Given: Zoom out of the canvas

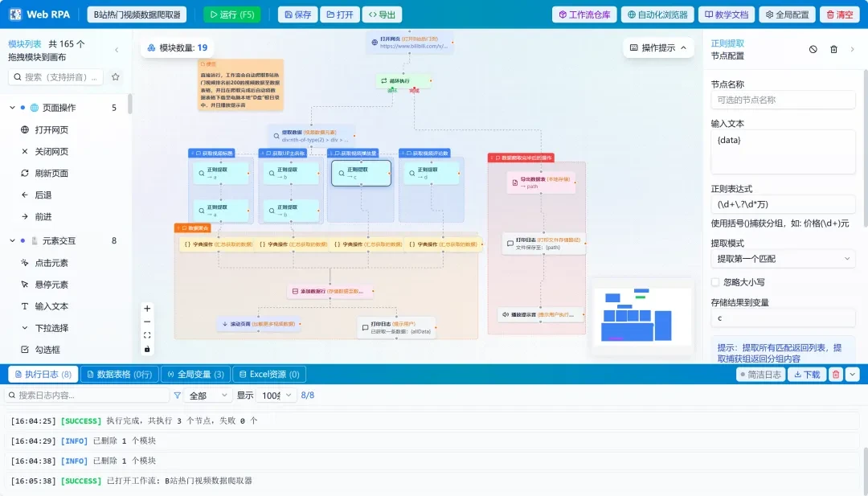Looking at the screenshot, I should click(x=147, y=322).
